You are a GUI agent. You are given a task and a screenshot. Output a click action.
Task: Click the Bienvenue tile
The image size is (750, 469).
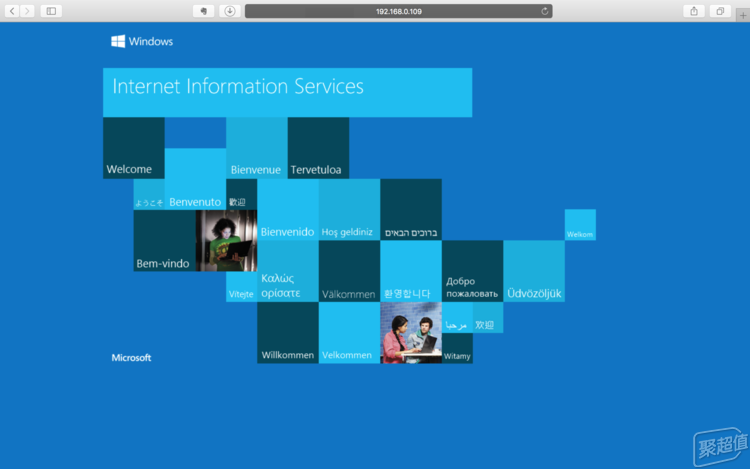(x=256, y=148)
